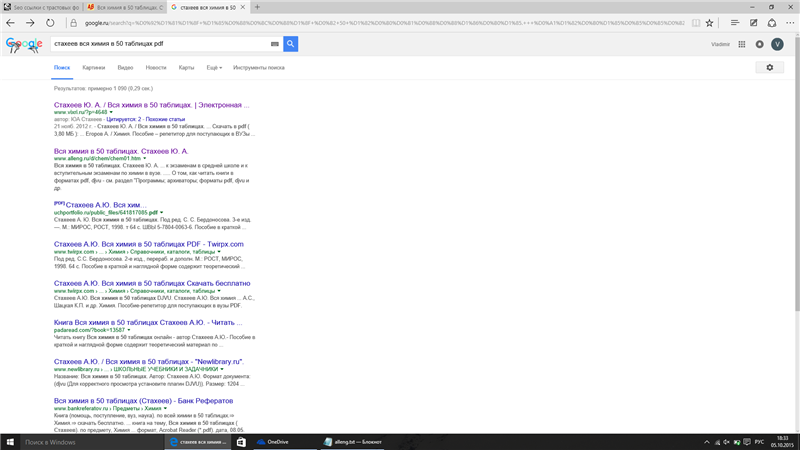Add page to favorites with star
Screen dimensions: 800x450
(709, 23)
